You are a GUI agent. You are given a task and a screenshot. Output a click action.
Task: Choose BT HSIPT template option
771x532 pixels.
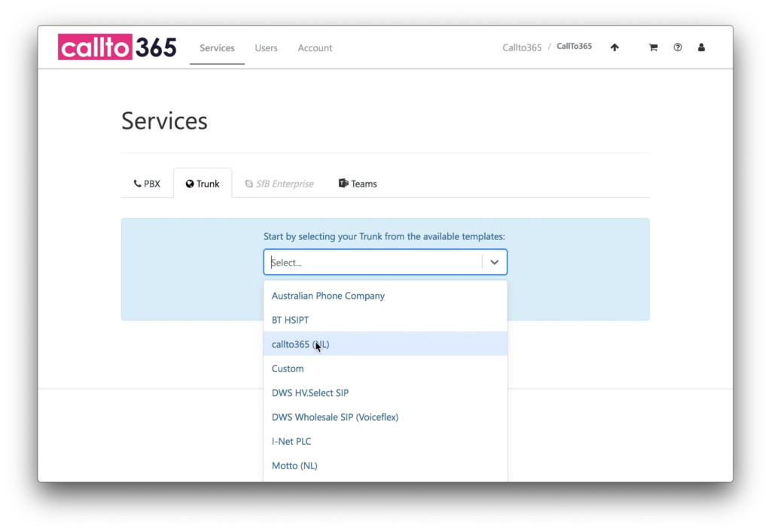coord(385,320)
